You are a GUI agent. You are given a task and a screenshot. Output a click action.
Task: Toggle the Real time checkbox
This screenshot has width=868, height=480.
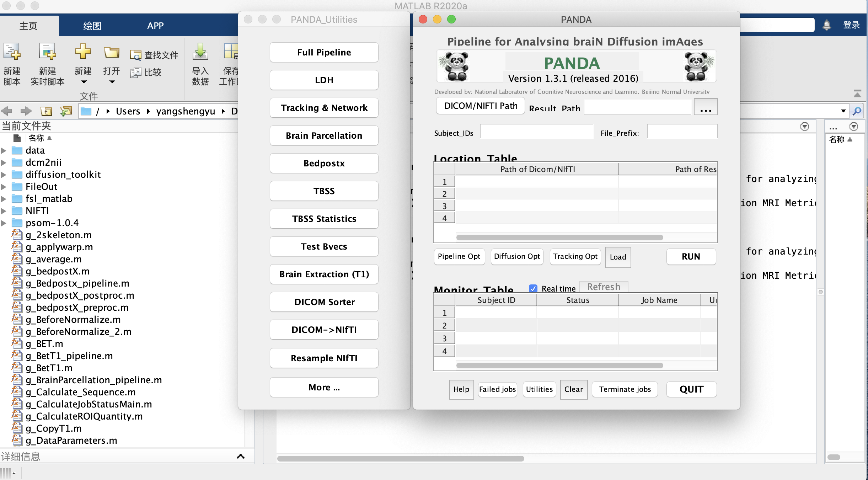(x=533, y=288)
